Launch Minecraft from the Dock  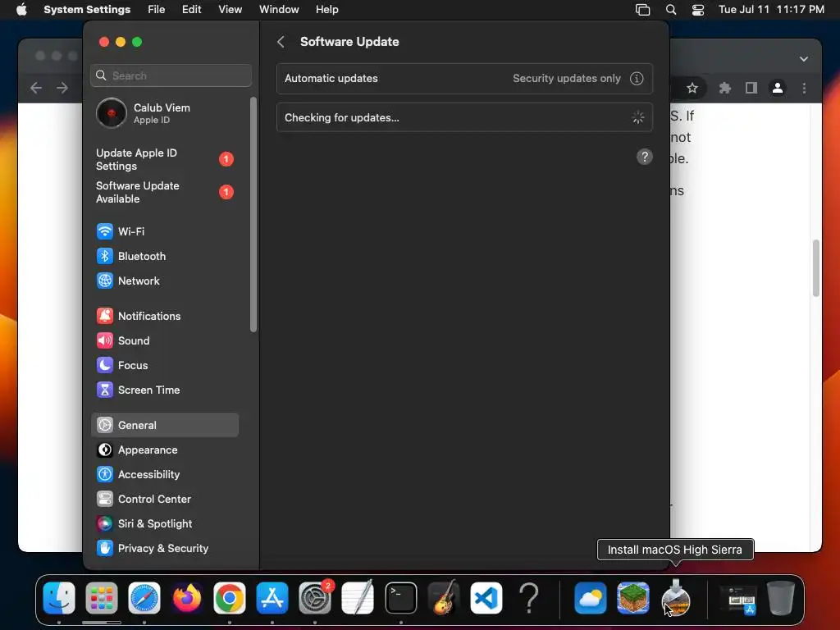click(633, 598)
